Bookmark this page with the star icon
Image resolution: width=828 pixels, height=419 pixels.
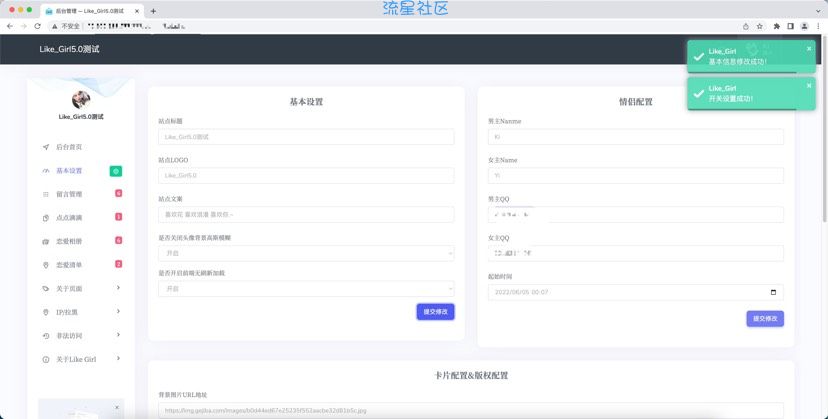759,26
